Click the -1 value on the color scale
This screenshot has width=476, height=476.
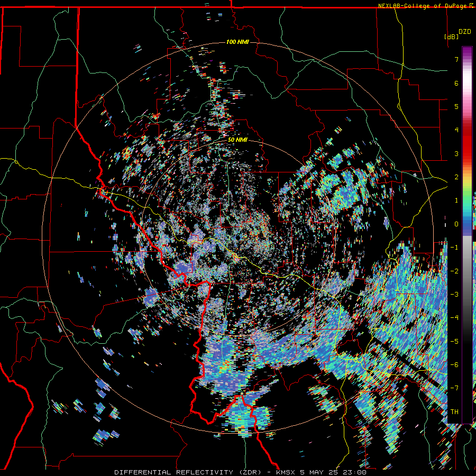454,248
